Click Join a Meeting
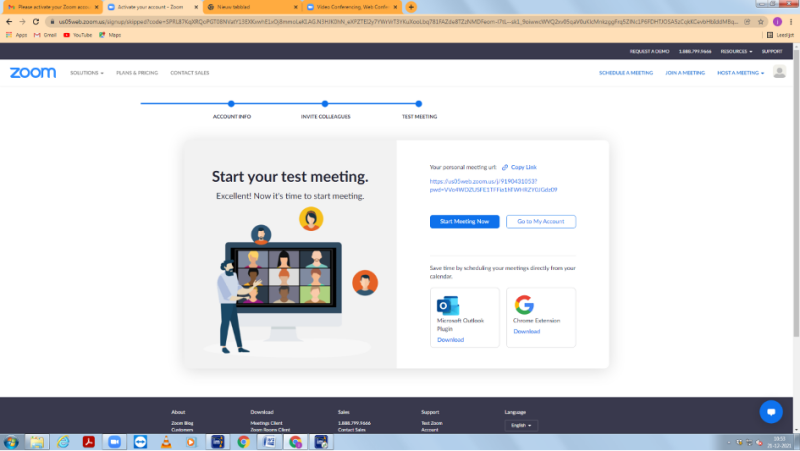 685,73
